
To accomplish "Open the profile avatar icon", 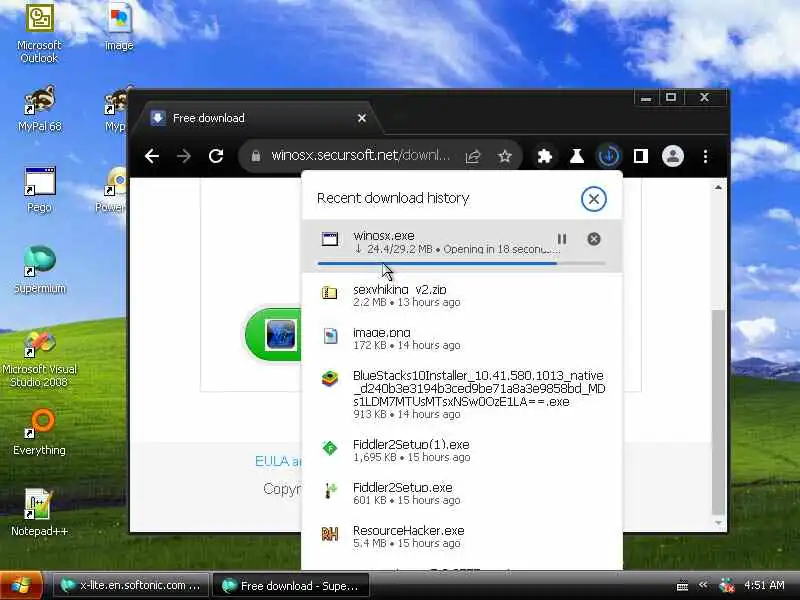I will tap(673, 156).
